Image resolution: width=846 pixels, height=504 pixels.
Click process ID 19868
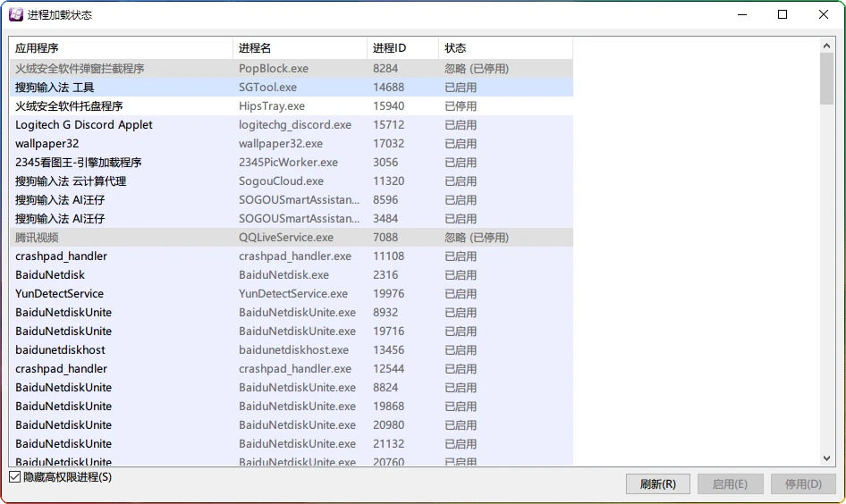click(x=388, y=407)
